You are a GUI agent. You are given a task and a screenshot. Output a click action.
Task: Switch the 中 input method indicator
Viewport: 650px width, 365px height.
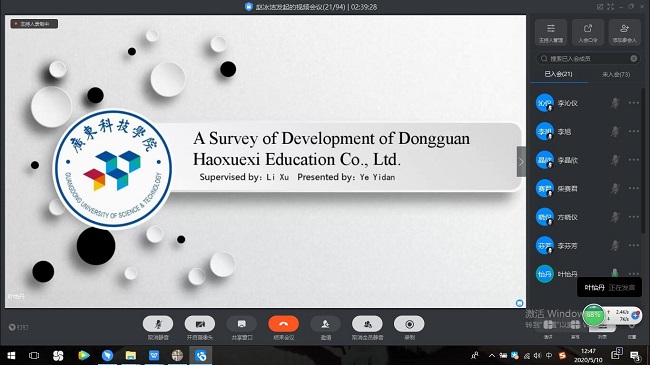point(549,355)
